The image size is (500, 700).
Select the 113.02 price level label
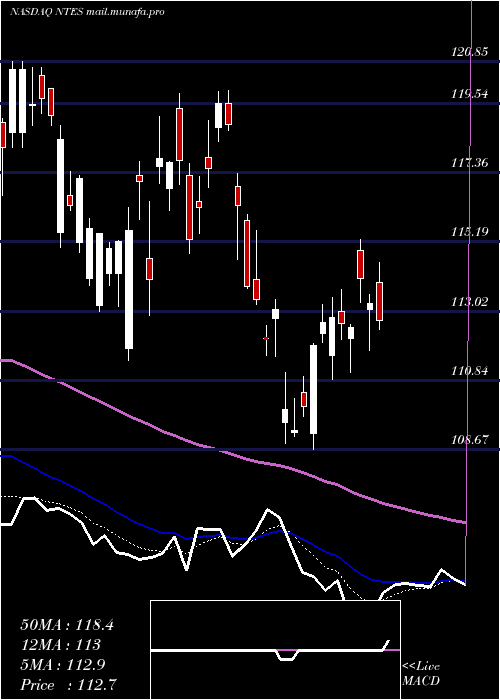click(x=470, y=302)
